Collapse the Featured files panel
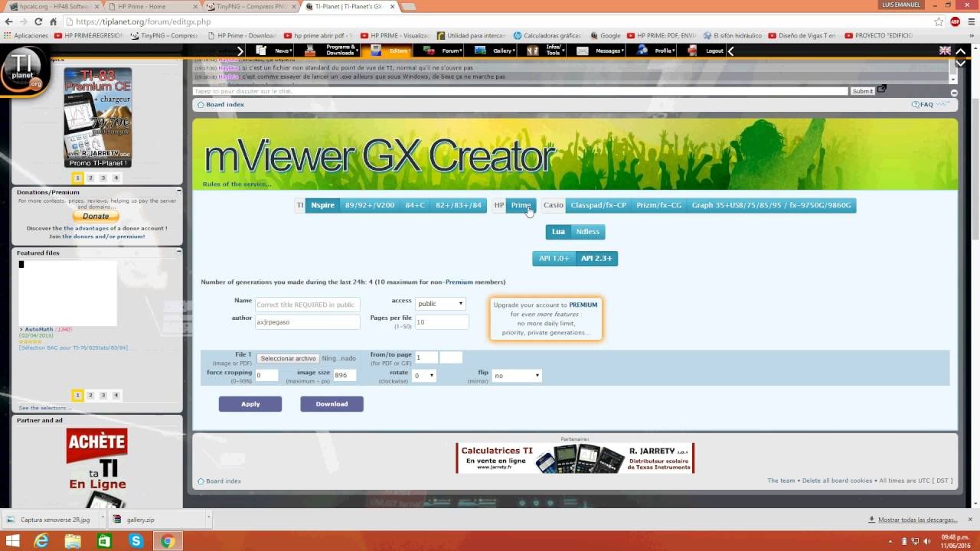The height and width of the screenshot is (551, 980). [x=178, y=252]
